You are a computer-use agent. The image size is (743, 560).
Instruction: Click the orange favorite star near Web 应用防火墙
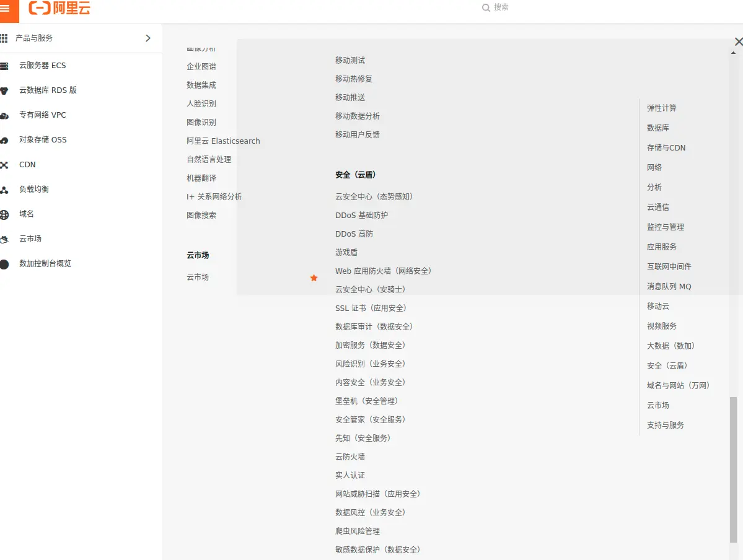314,278
